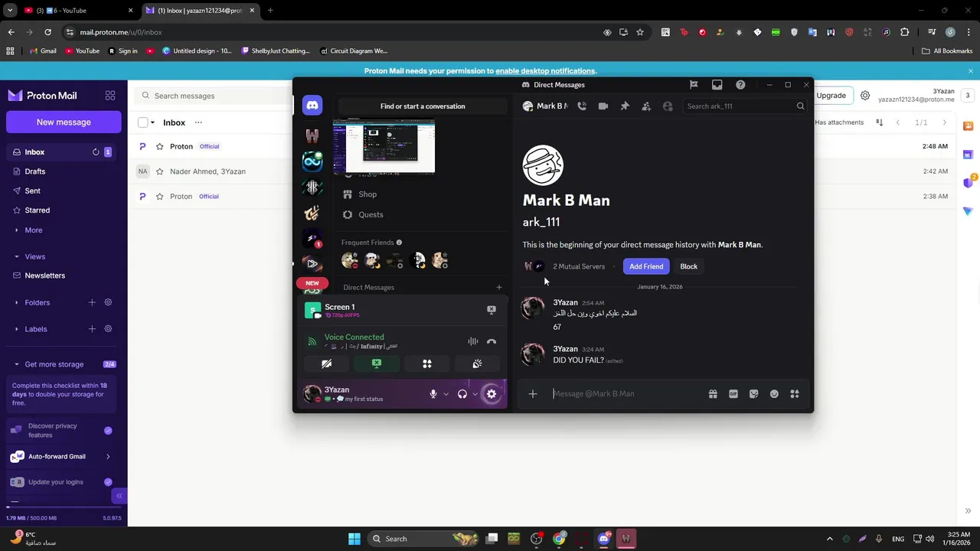Open Discord activities launcher button

coord(427,364)
